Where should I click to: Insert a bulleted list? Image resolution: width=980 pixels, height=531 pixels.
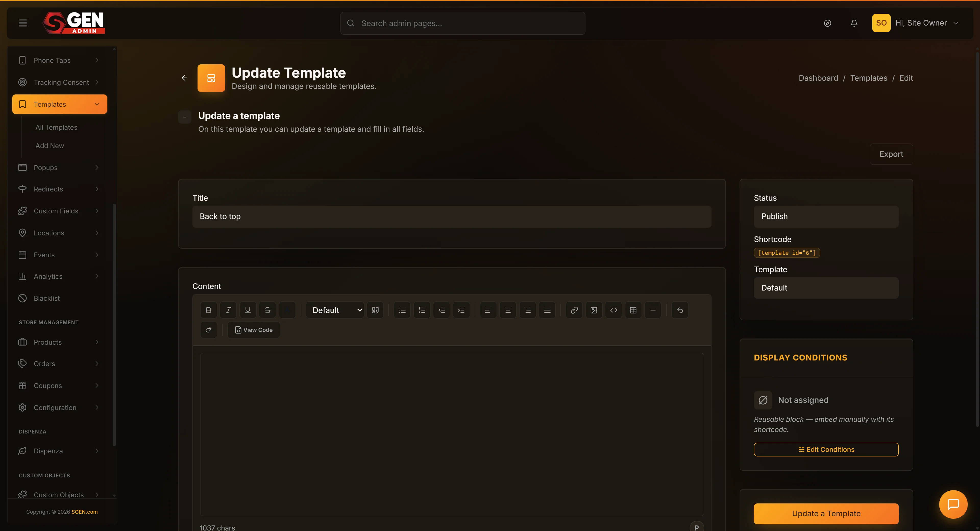[402, 310]
